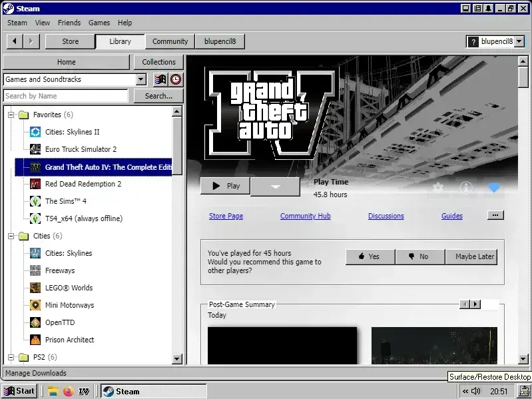Open the Friends menu
532x399 pixels.
tap(69, 23)
